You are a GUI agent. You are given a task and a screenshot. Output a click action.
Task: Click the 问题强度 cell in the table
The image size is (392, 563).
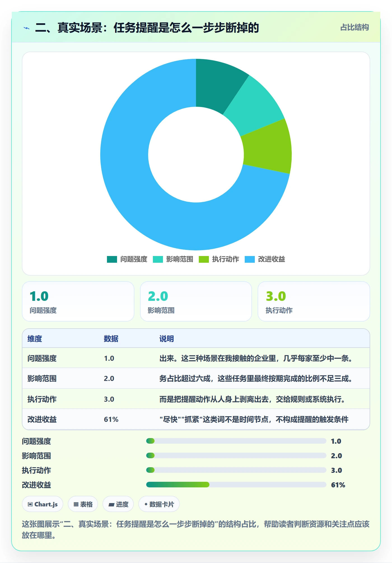(x=42, y=358)
